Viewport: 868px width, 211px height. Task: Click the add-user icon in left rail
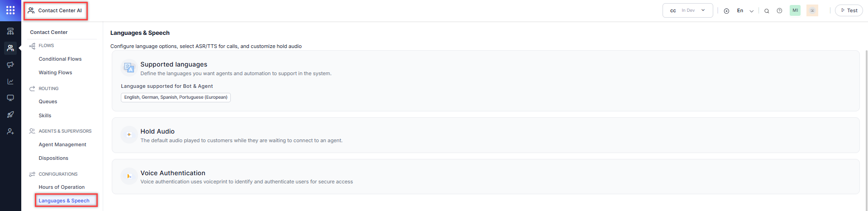10,131
